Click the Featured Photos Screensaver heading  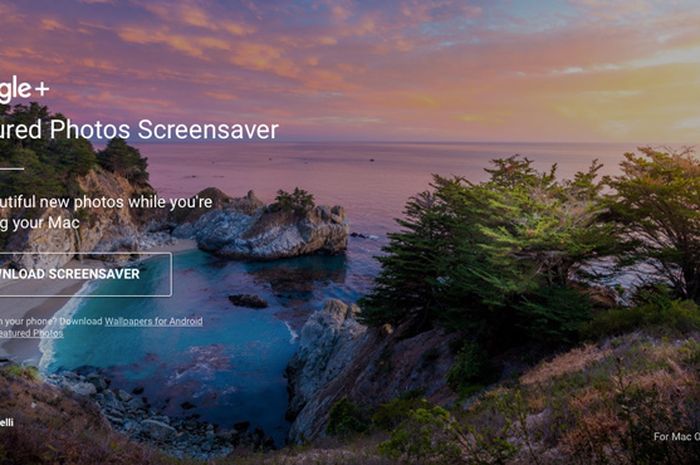pyautogui.click(x=139, y=129)
